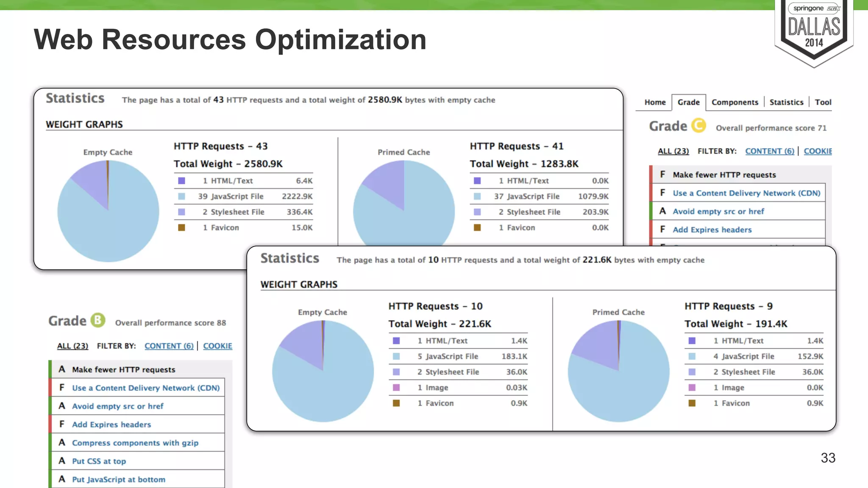Expand 'Compress components with gzip' rule
868x488 pixels.
click(x=135, y=443)
